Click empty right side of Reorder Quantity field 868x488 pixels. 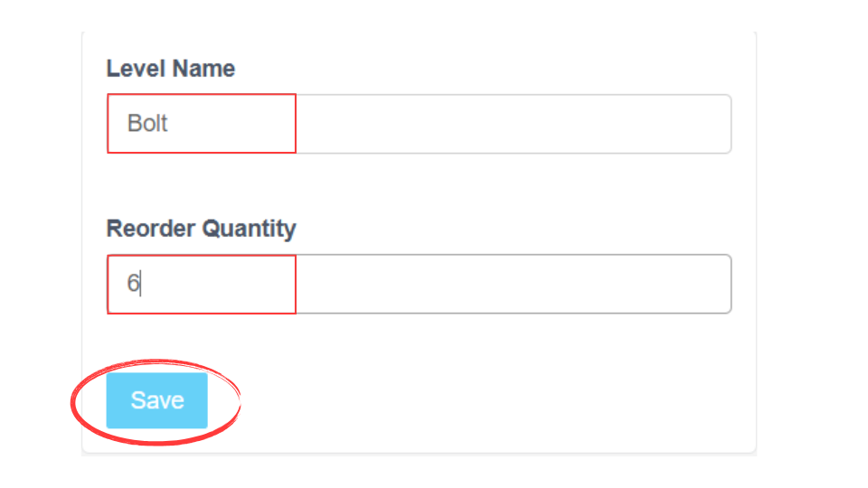tap(588, 284)
